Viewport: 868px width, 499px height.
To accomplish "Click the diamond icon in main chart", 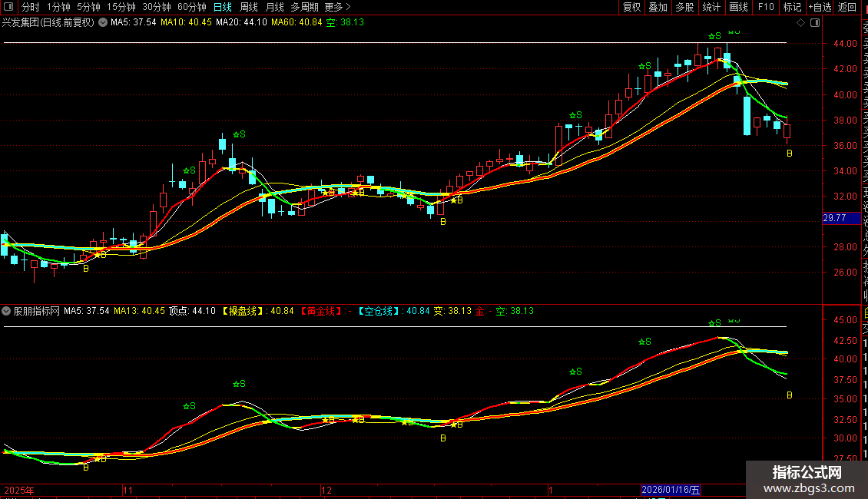I will (800, 23).
